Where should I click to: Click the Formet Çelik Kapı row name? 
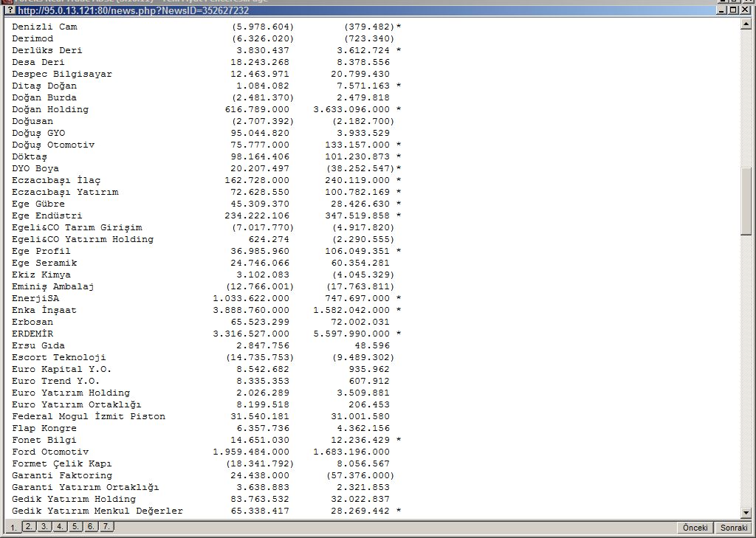[x=62, y=463]
